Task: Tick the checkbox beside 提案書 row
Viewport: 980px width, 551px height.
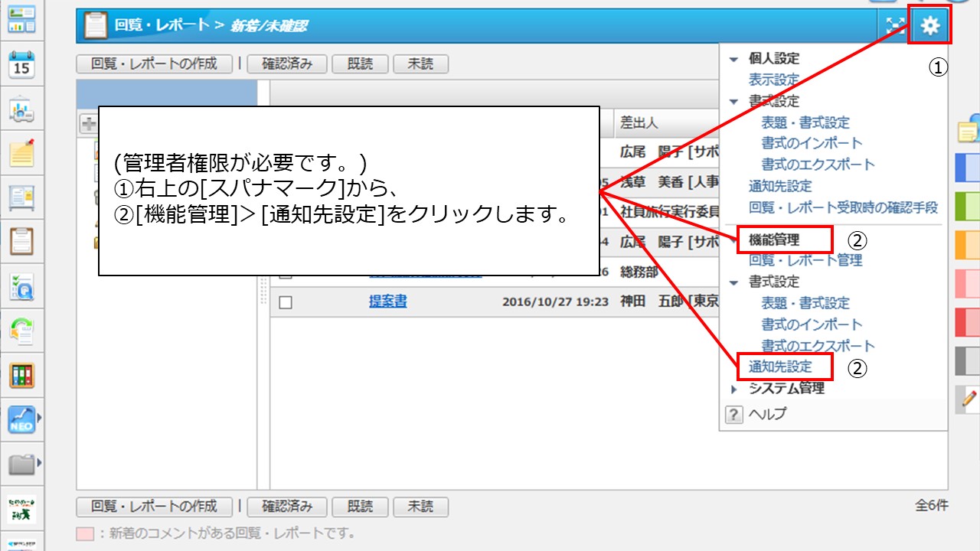Action: 286,302
